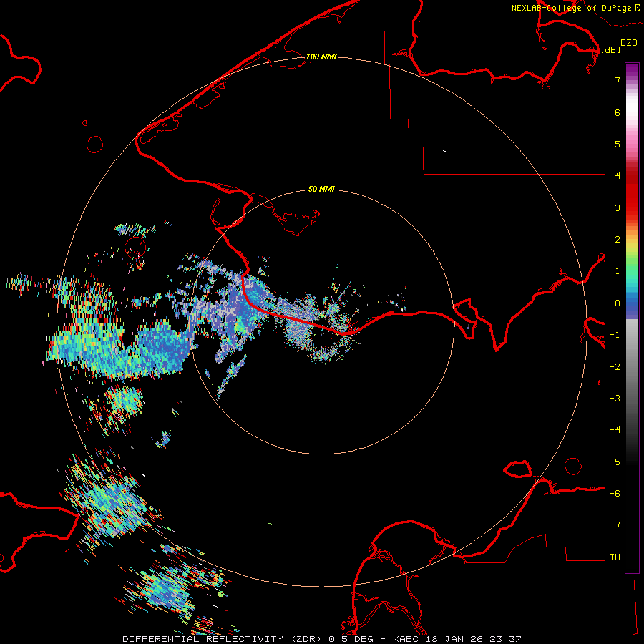644x644 pixels.
Task: Pick the green-cyan band near 1 dB on the color bar
Action: (632, 271)
